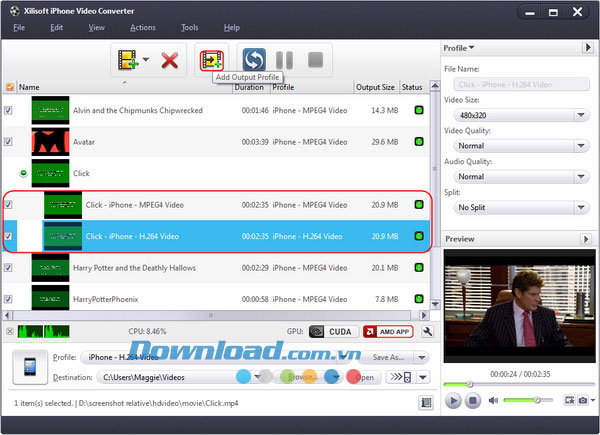Click the Add File toolbar icon
The width and height of the screenshot is (600, 435).
point(128,60)
